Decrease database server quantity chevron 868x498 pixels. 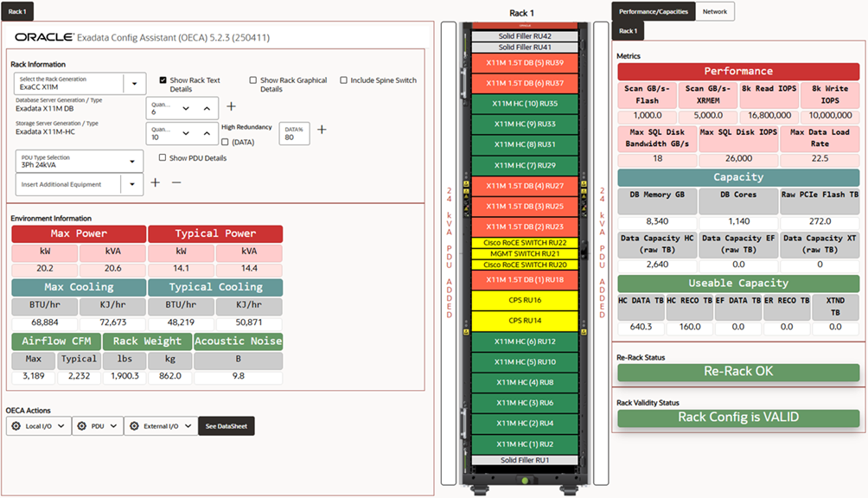[x=186, y=108]
